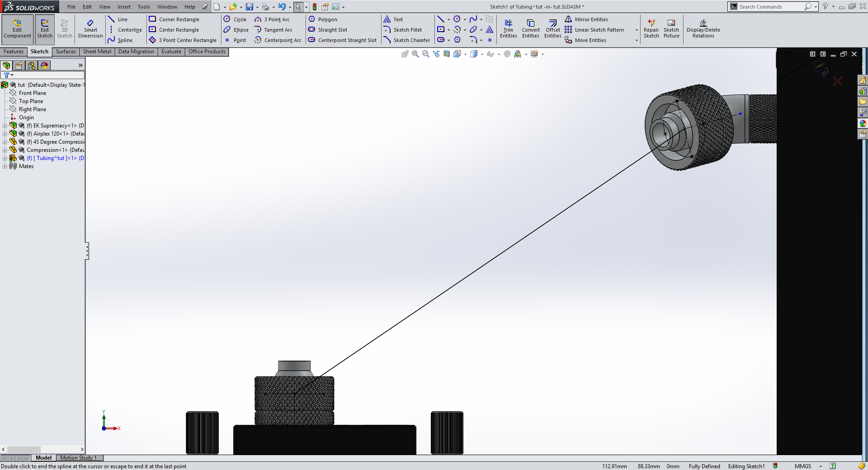Open Repair Sketch tool
Viewport: 868px width, 470px height.
click(651, 28)
